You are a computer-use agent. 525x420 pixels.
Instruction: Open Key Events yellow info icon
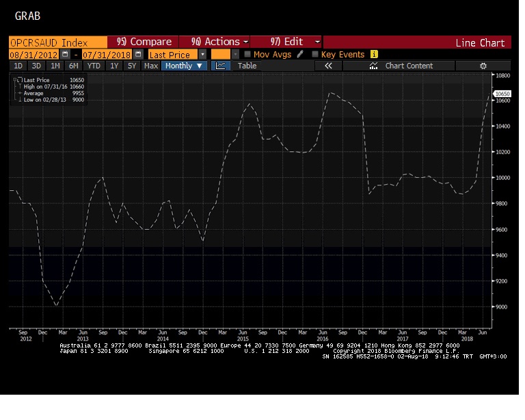click(374, 54)
